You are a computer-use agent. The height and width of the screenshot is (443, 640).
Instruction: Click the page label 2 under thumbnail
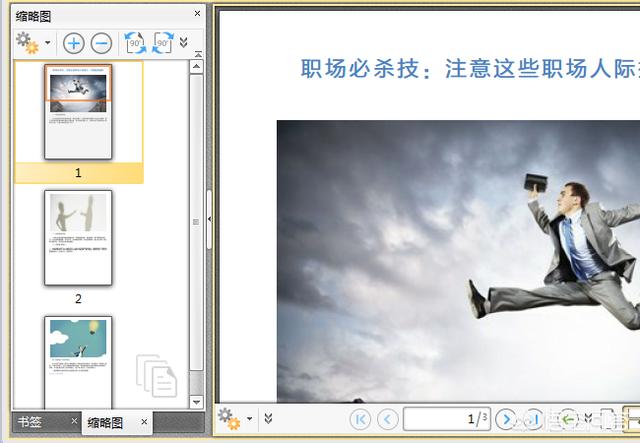78,299
